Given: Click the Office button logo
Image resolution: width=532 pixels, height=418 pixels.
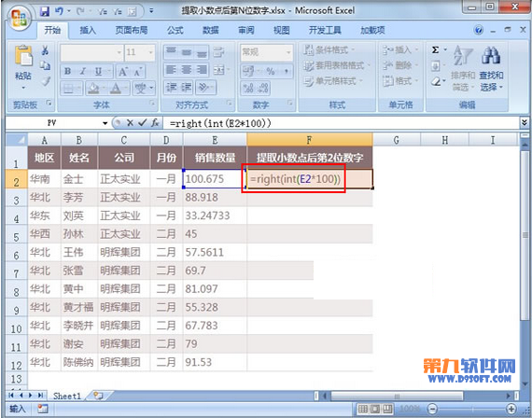Looking at the screenshot, I should click(19, 18).
